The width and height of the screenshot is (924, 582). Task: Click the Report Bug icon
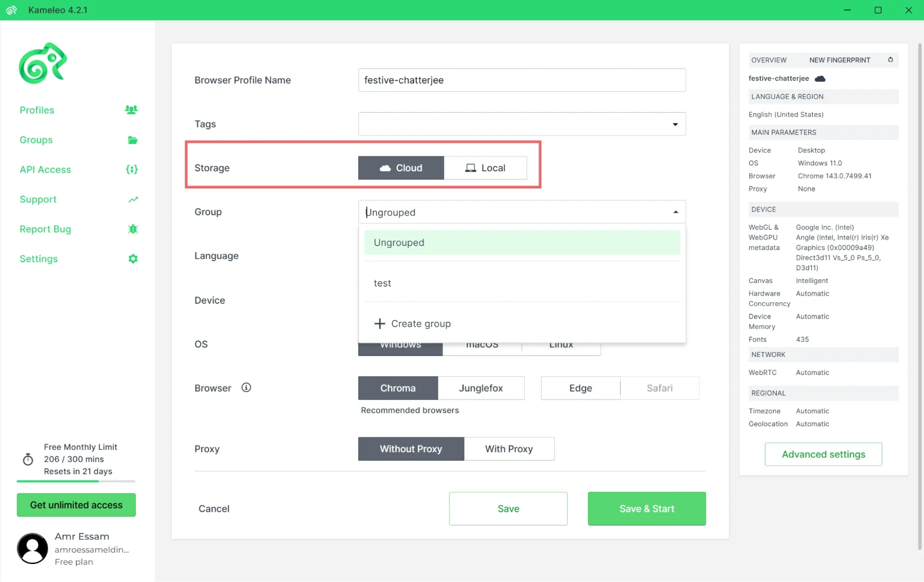[133, 229]
